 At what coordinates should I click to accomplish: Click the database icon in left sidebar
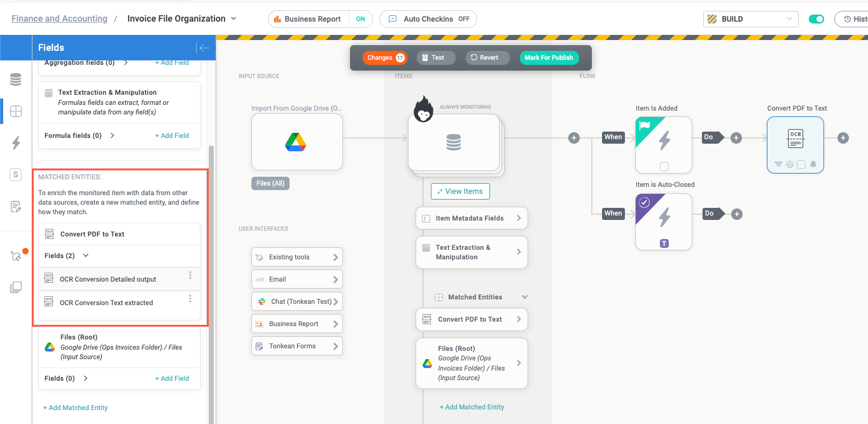(x=16, y=79)
